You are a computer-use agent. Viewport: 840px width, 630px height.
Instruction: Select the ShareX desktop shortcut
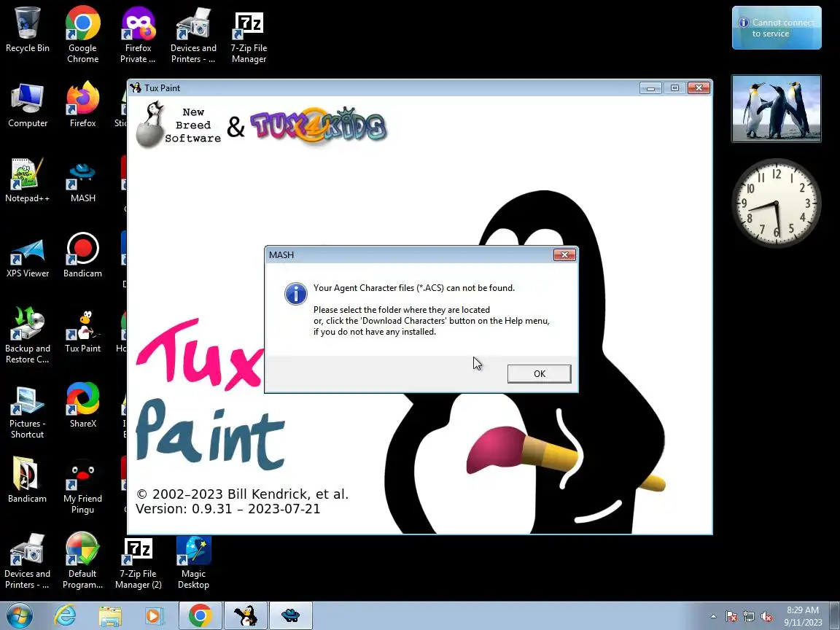click(82, 405)
